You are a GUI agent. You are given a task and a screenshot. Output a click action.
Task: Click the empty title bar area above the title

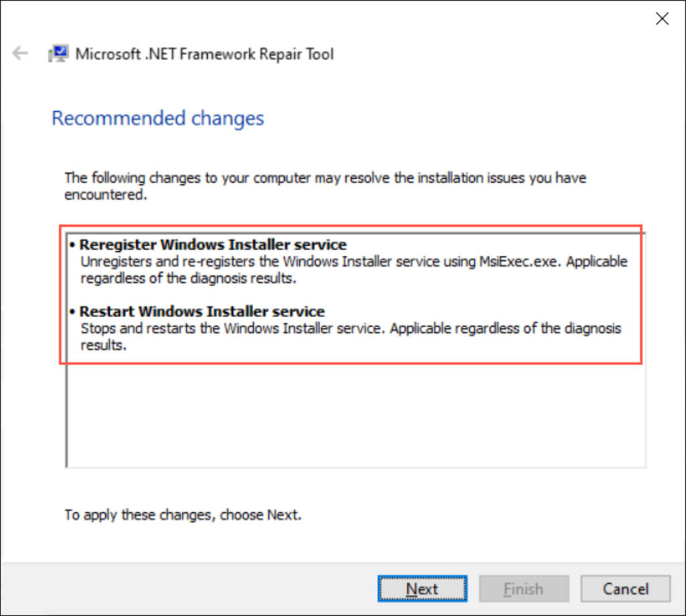335,19
